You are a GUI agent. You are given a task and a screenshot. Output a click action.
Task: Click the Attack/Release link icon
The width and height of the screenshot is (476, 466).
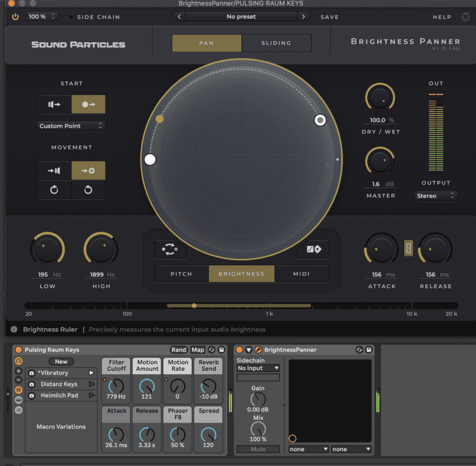tap(408, 249)
